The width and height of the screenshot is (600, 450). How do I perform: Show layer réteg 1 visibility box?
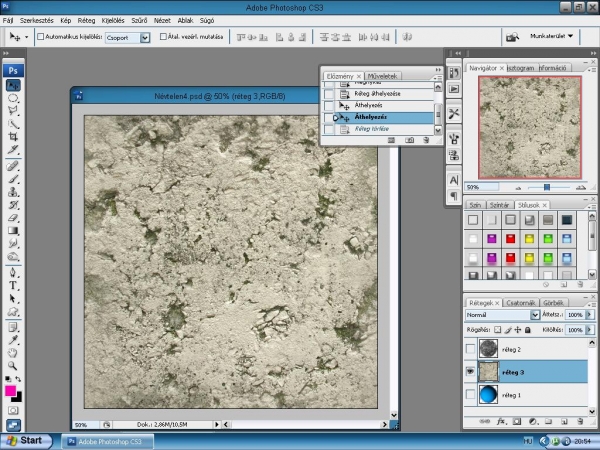470,395
